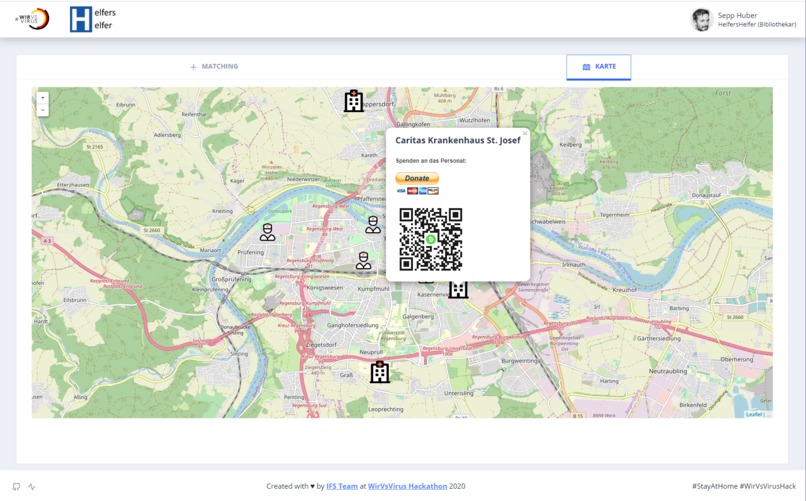806x501 pixels.
Task: Click the WirVsVirus logo in header
Action: 32,19
